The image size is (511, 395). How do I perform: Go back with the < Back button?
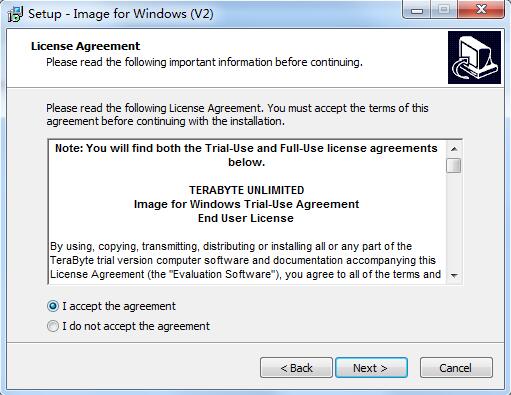296,368
